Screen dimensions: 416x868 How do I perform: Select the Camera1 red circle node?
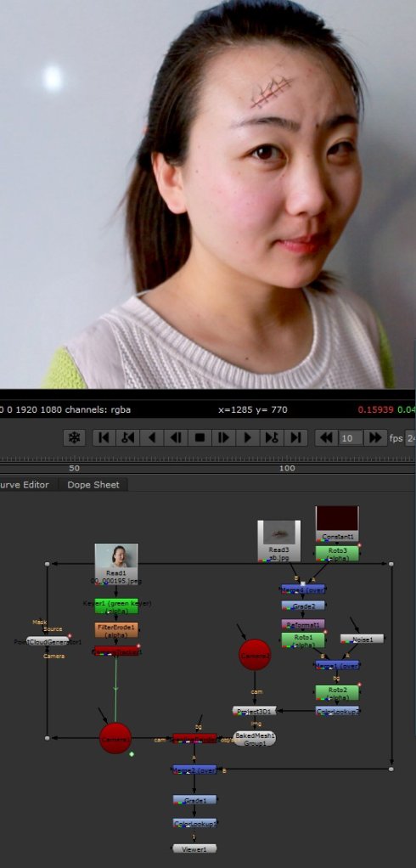115,738
